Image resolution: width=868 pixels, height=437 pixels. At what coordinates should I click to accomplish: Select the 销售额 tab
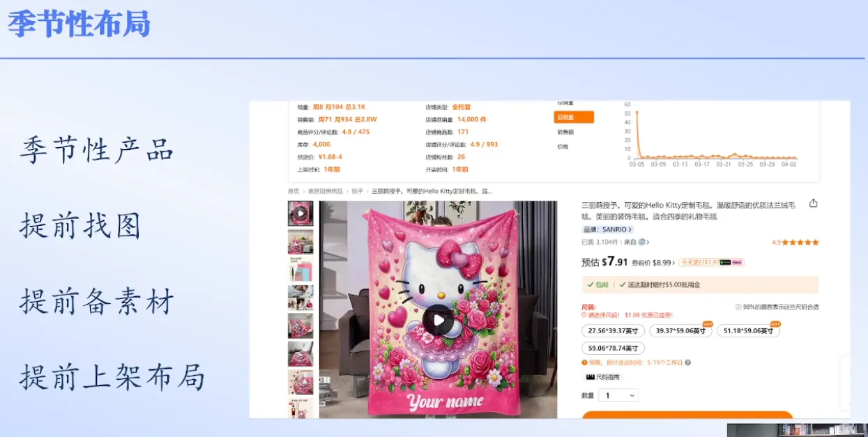(x=565, y=132)
